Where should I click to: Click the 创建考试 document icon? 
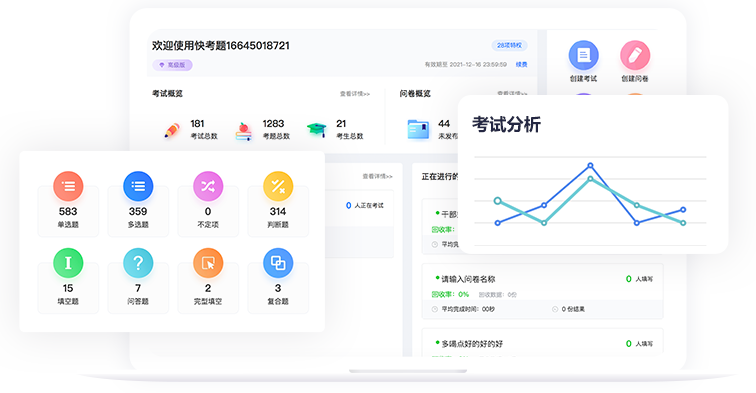point(583,55)
